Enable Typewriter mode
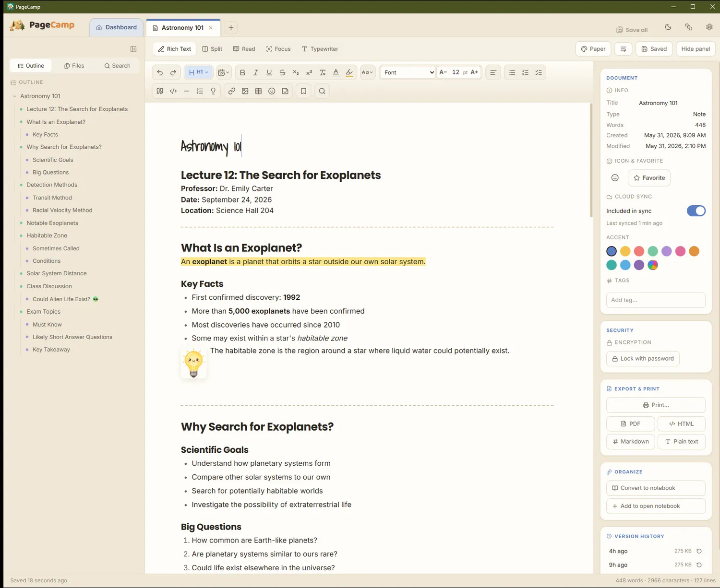Image resolution: width=720 pixels, height=588 pixels. (x=320, y=49)
